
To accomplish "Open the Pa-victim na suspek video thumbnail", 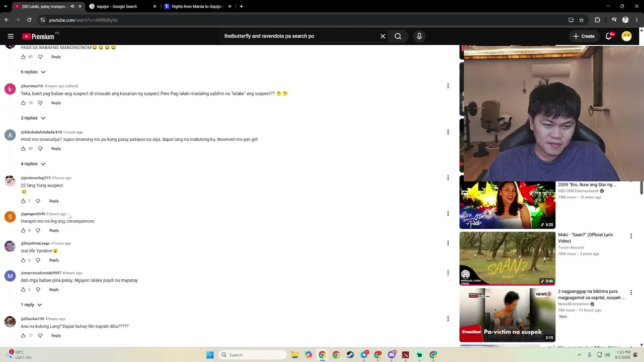I will click(507, 315).
